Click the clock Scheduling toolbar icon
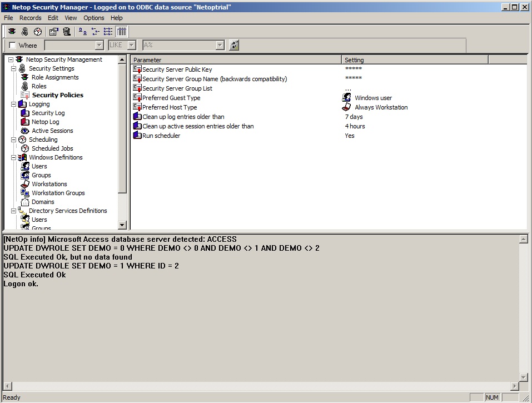The height and width of the screenshot is (403, 532). coord(38,32)
